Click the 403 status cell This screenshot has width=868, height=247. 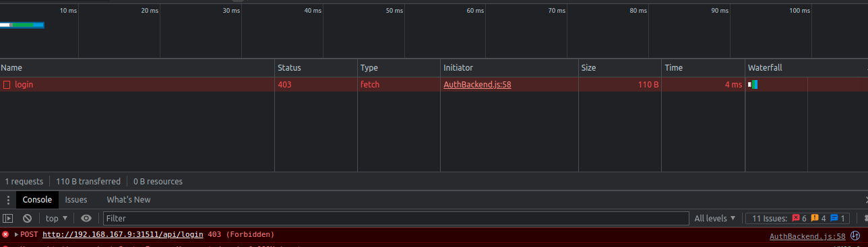pyautogui.click(x=316, y=85)
